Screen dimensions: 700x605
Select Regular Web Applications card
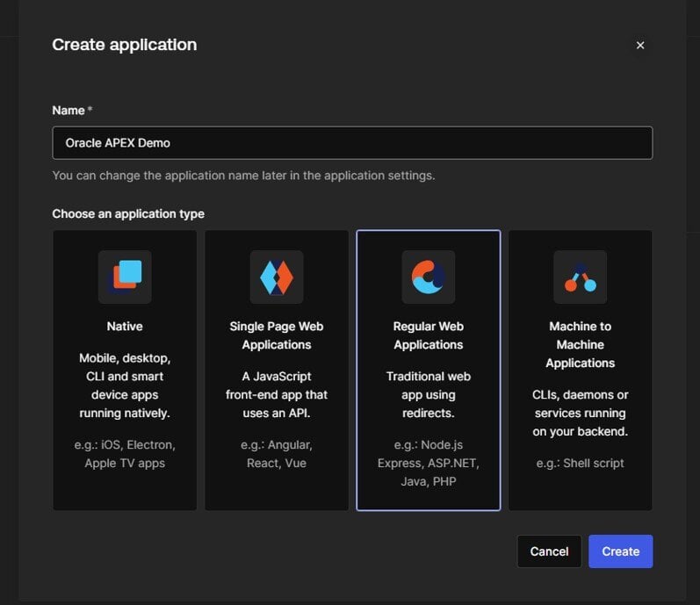point(428,371)
